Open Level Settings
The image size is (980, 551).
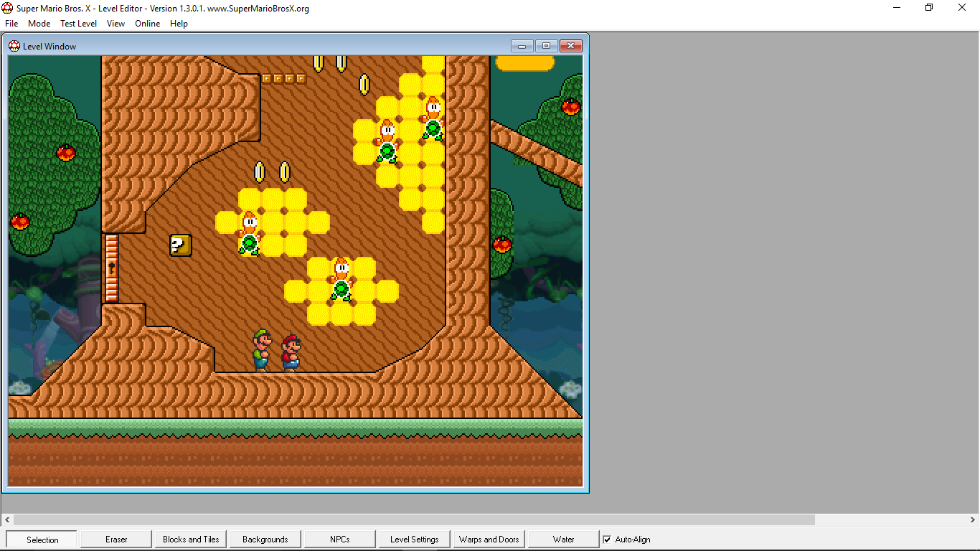(415, 540)
